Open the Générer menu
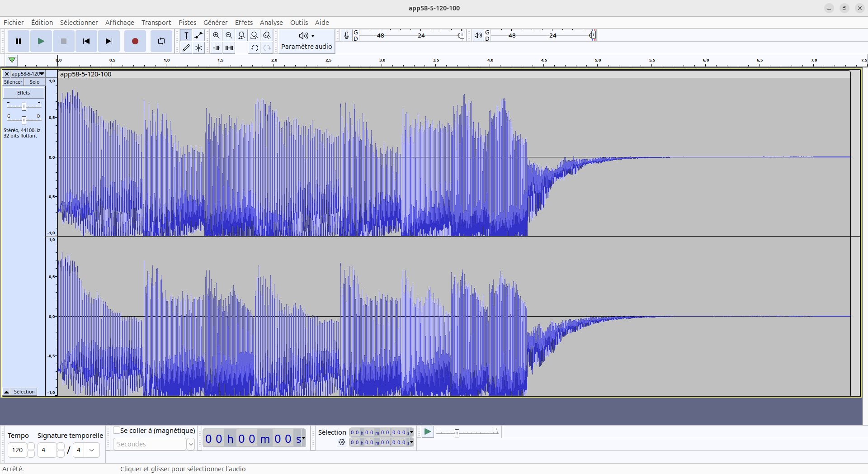This screenshot has width=868, height=474. [x=215, y=23]
